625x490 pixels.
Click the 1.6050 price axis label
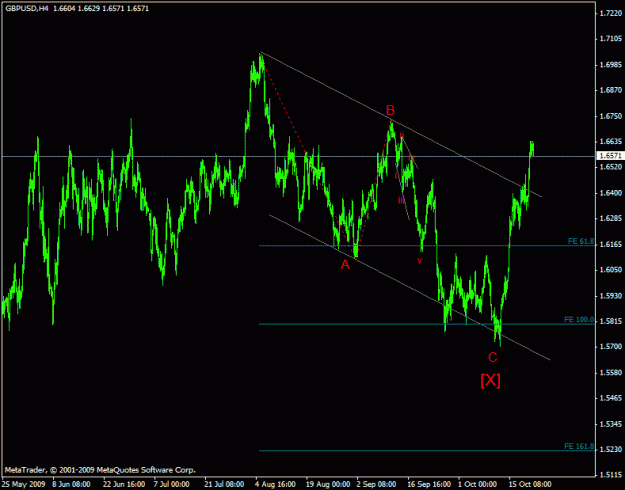click(611, 270)
